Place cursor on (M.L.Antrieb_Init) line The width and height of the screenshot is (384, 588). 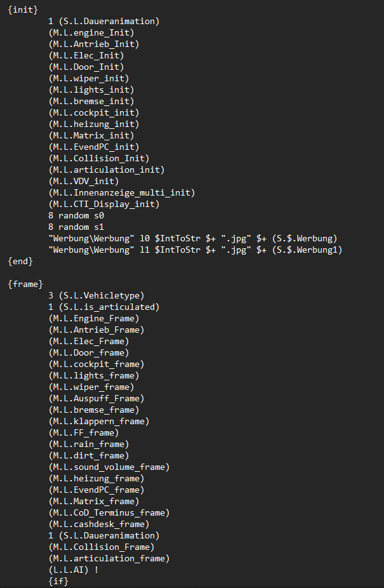click(x=94, y=44)
